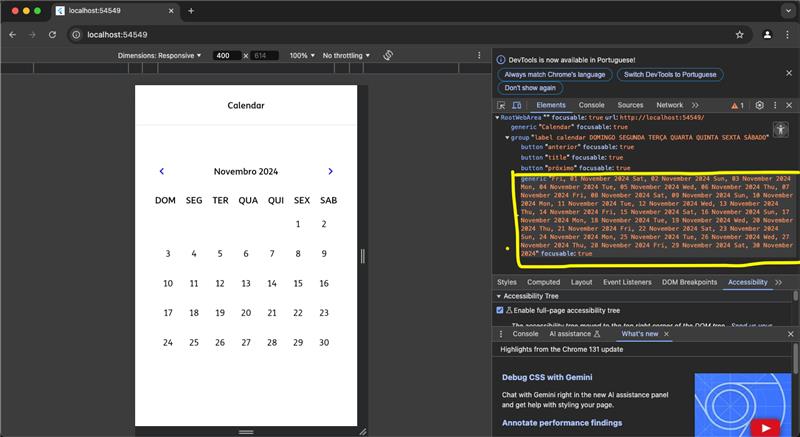Open the Network tab
The image size is (800, 437).
669,105
